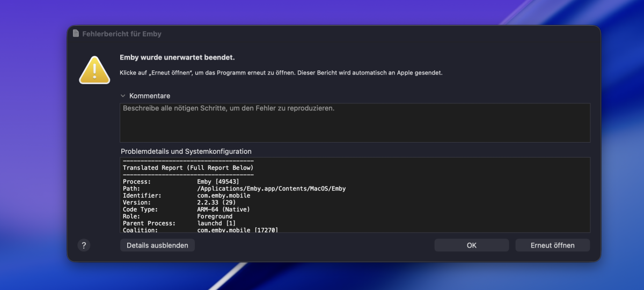
Task: Click the Path line in the report
Action: 234,189
